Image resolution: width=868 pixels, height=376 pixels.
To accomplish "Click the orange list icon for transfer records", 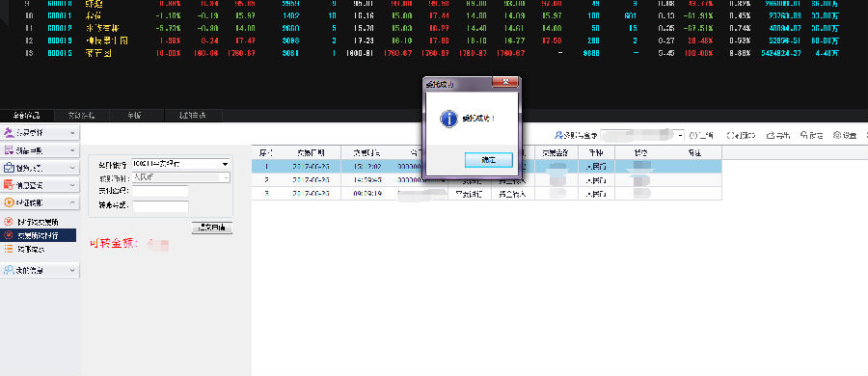I will point(9,249).
